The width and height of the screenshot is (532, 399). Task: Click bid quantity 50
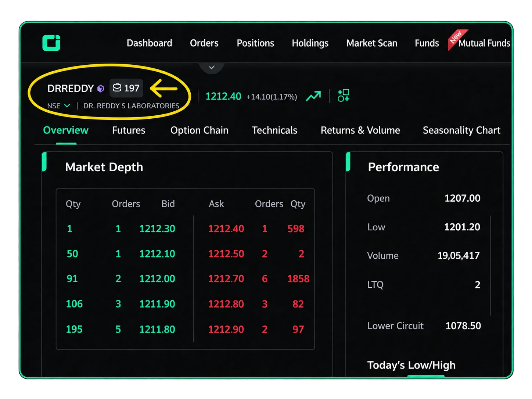[x=72, y=254]
